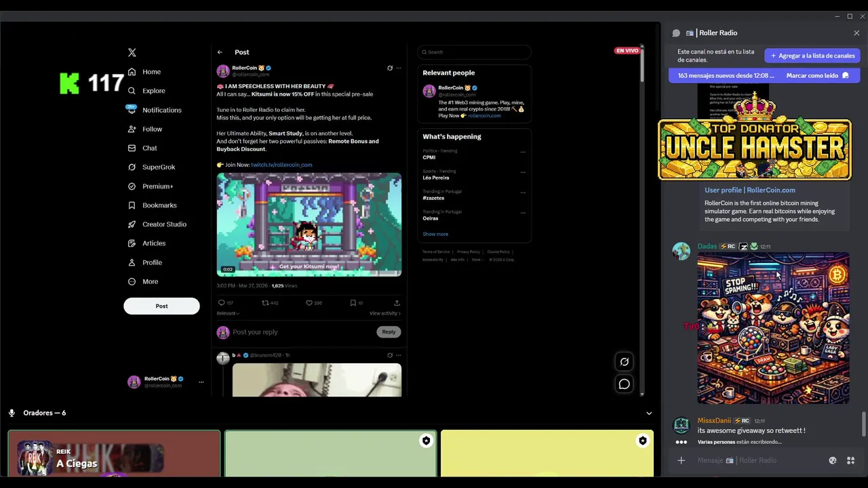Select Follow in the X sidebar

[145, 129]
